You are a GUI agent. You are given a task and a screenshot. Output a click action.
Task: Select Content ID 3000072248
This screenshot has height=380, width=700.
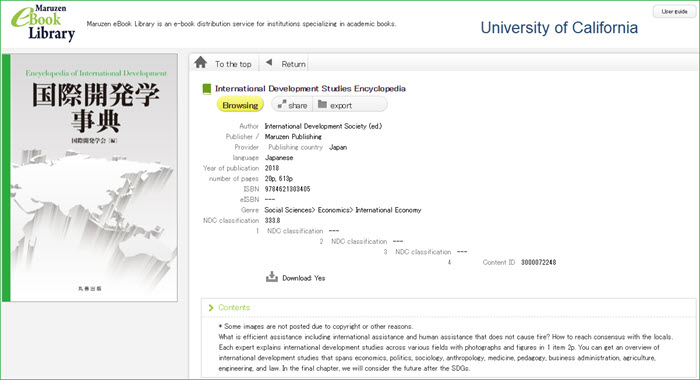tap(538, 262)
